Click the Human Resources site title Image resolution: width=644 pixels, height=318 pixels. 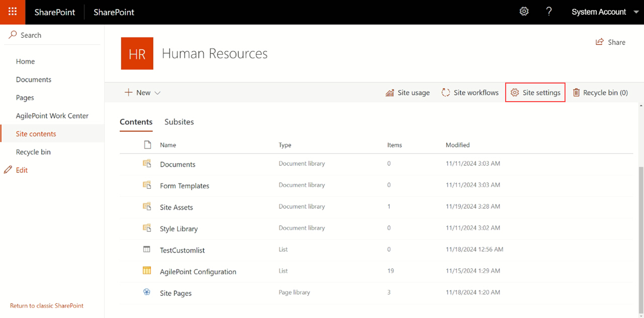tap(215, 53)
